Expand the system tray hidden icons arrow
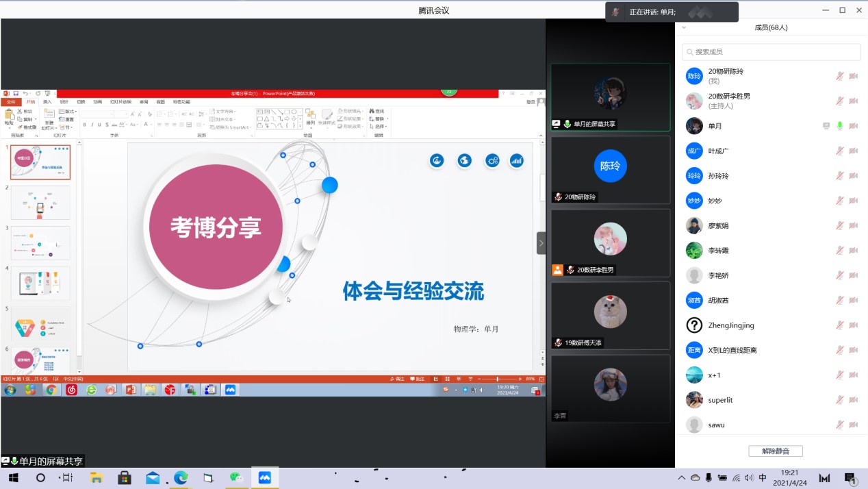This screenshot has height=489, width=868. click(x=681, y=478)
